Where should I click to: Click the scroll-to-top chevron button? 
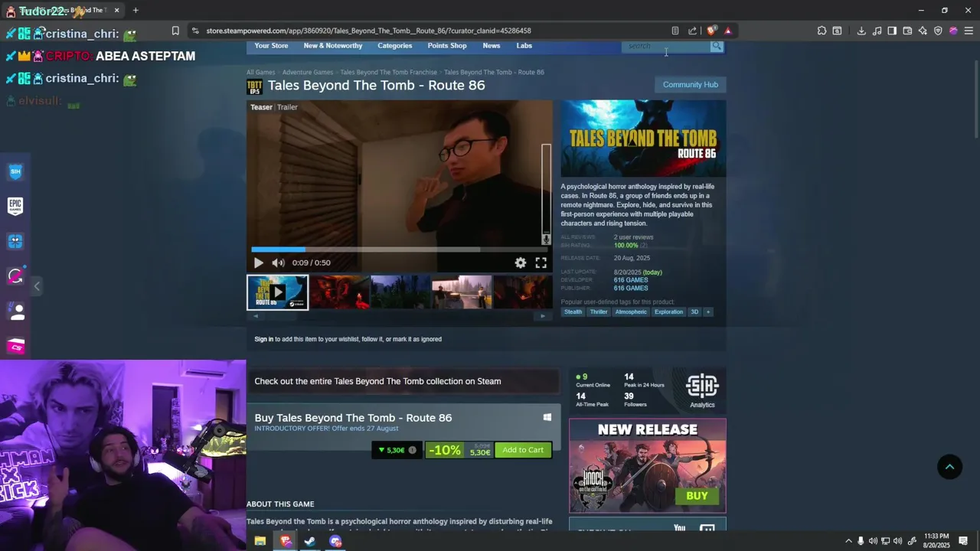pyautogui.click(x=949, y=467)
